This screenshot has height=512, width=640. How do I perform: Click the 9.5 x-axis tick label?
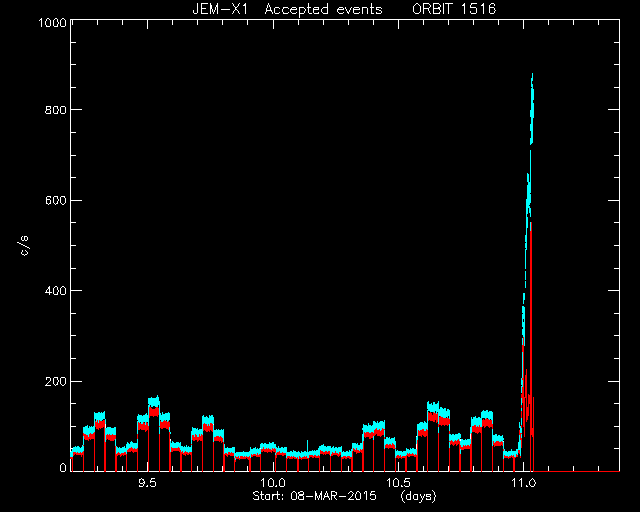[147, 483]
